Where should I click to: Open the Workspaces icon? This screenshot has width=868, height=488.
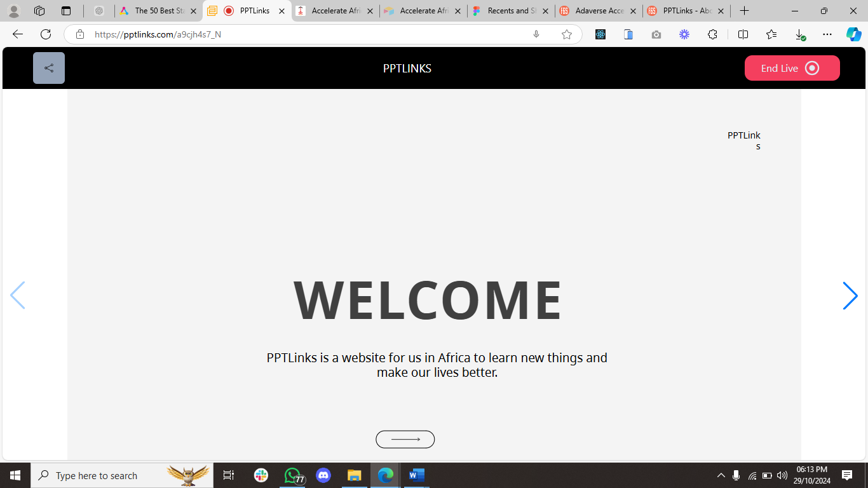pos(39,11)
